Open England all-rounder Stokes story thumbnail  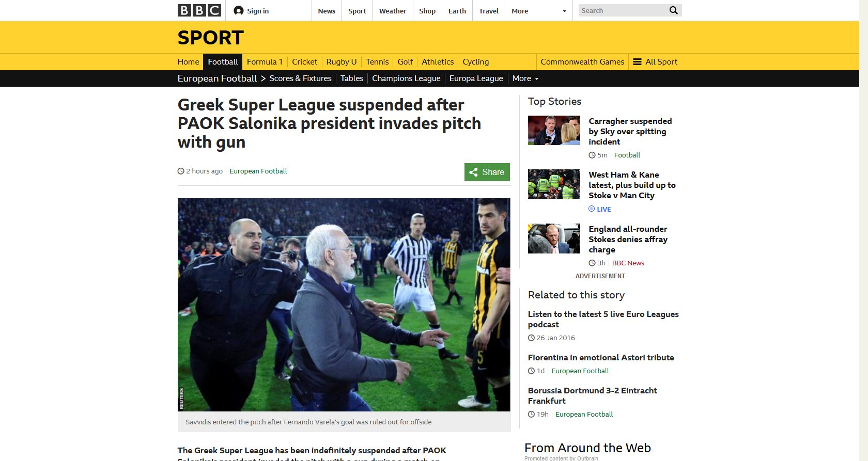pyautogui.click(x=554, y=239)
